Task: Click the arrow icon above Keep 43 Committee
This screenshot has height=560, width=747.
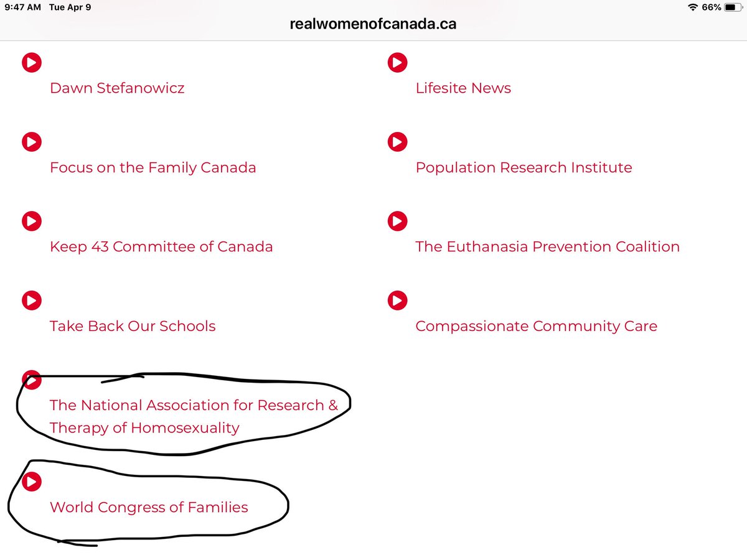Action: click(32, 221)
